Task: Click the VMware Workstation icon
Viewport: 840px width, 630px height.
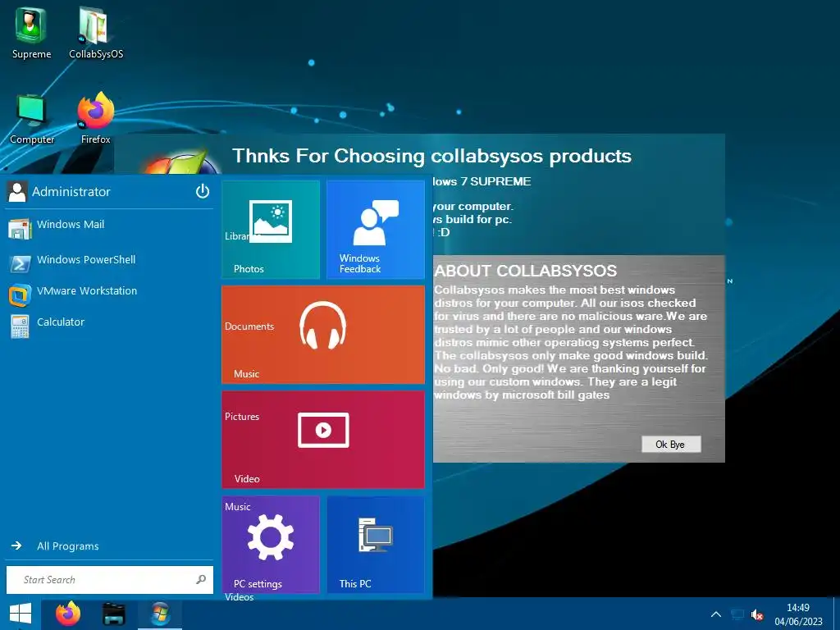Action: [20, 295]
